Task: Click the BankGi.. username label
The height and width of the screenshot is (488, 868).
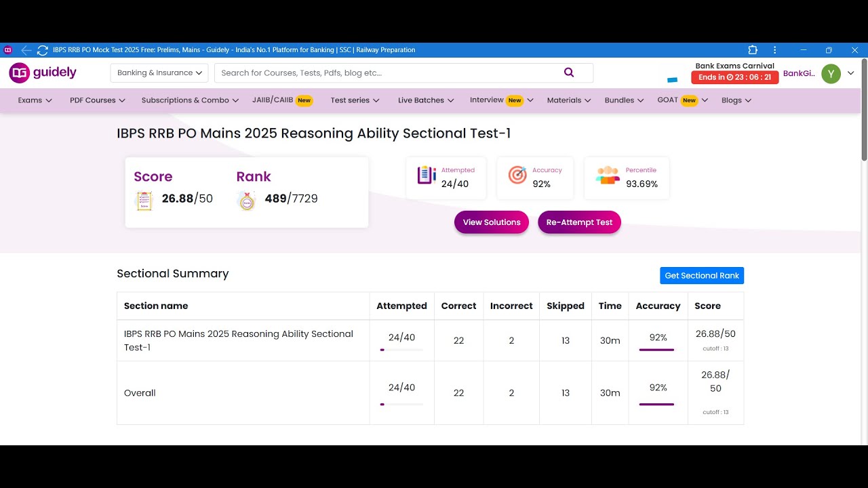Action: [x=799, y=73]
